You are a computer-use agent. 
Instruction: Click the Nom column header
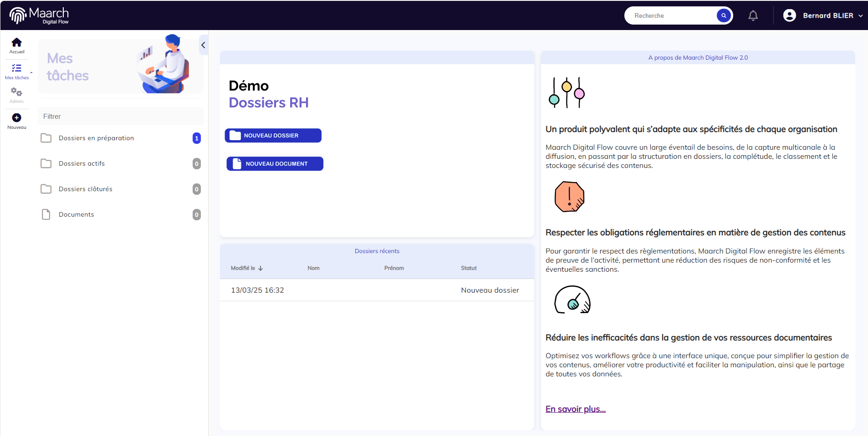coord(313,268)
